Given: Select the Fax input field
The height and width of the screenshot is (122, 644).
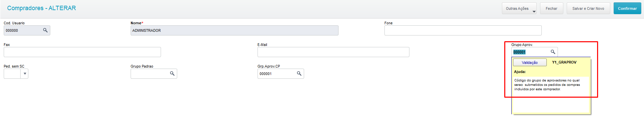Looking at the screenshot, I should (x=82, y=52).
